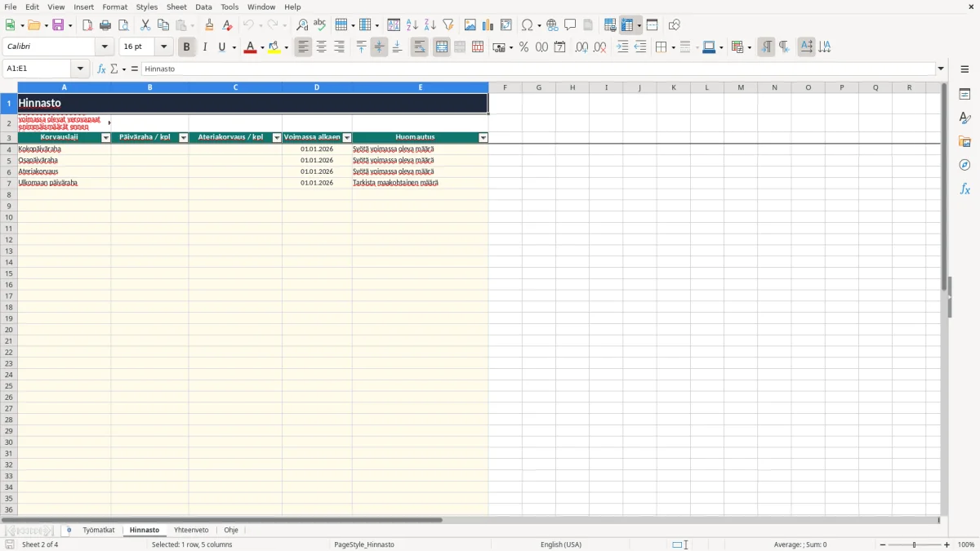Open the font name dropdown
Viewport: 980px width, 551px height.
pos(105,47)
